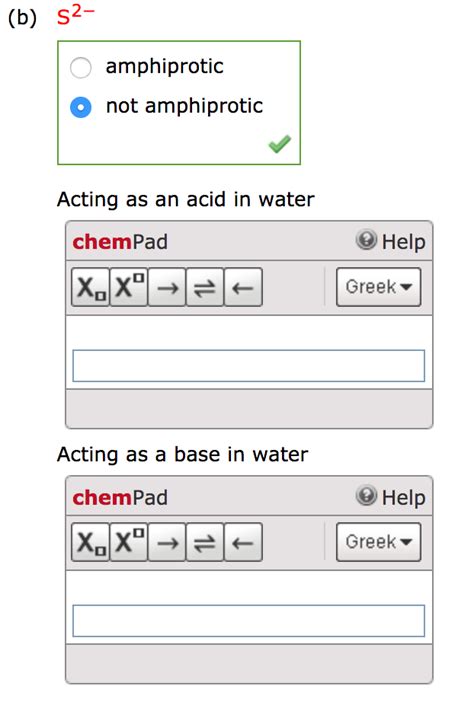Insert left arrow in acid chemPad
The height and width of the screenshot is (705, 474).
tap(243, 287)
